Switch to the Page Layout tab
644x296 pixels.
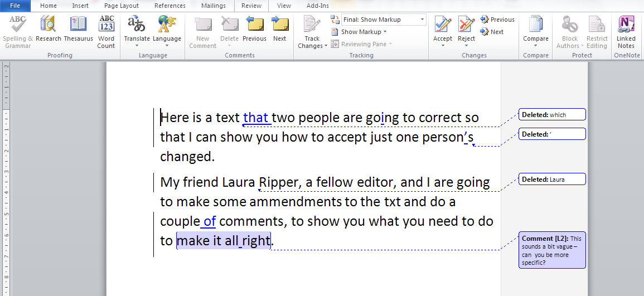(x=122, y=6)
